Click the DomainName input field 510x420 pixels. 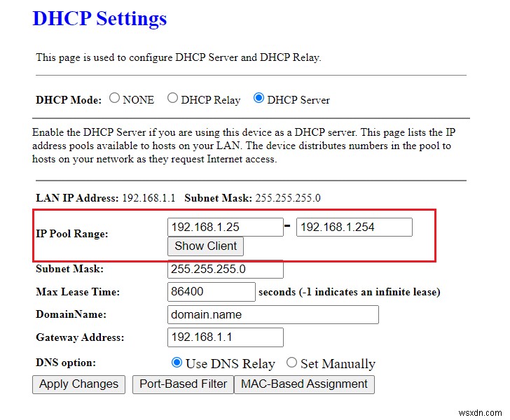coord(273,314)
